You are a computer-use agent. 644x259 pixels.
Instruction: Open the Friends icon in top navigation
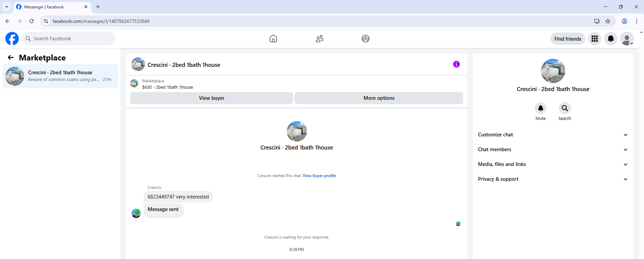pos(320,39)
